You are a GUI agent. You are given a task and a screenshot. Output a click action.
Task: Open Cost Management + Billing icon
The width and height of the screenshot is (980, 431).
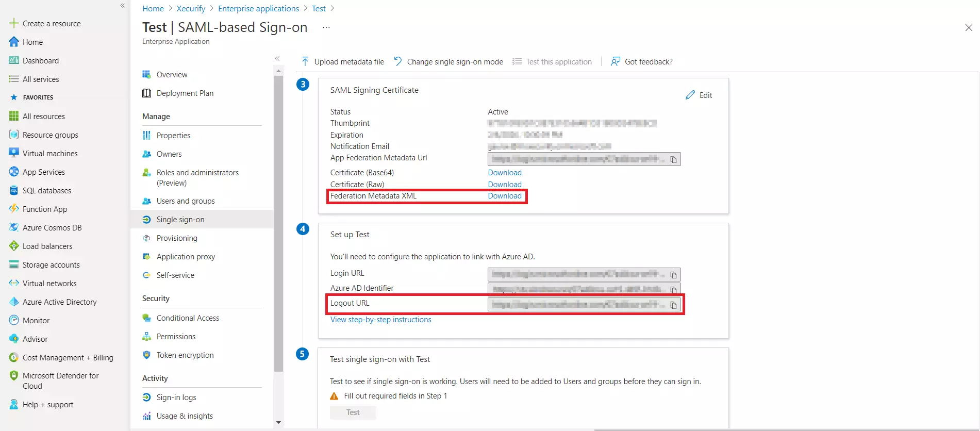(14, 357)
